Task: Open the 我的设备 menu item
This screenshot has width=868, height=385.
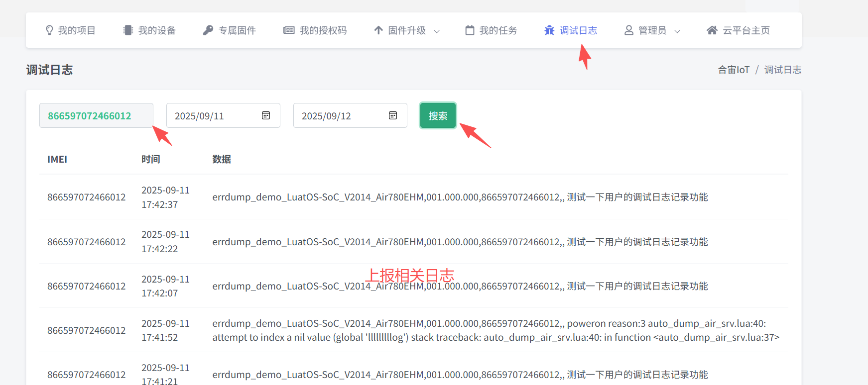Action: click(x=156, y=30)
